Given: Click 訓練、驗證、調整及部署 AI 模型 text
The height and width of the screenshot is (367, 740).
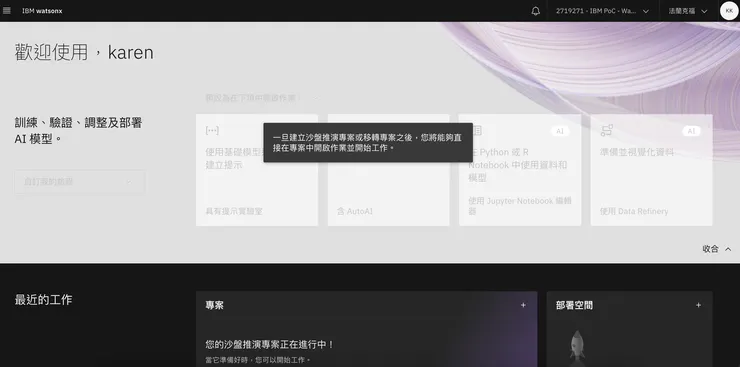Looking at the screenshot, I should pyautogui.click(x=78, y=131).
